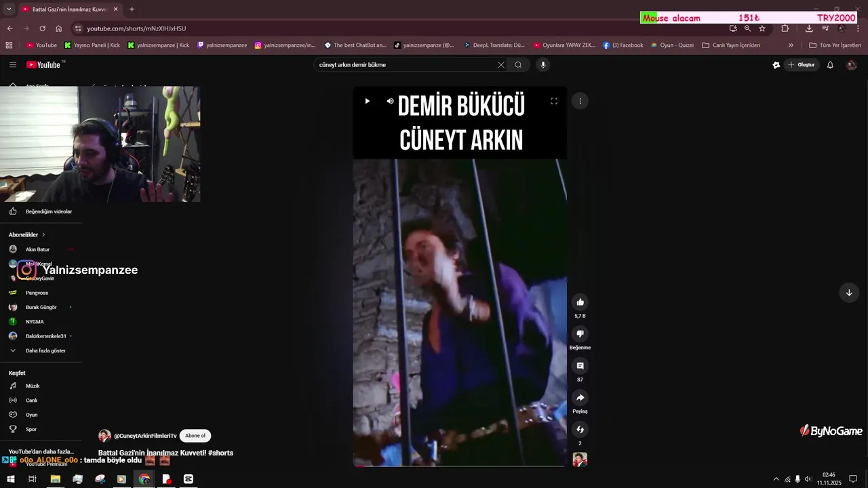Clear the search box with X
Image resolution: width=868 pixels, height=488 pixels.
click(x=501, y=64)
